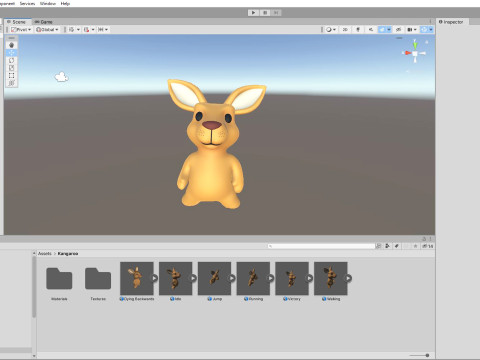This screenshot has width=480, height=360.
Task: Open the Help menu
Action: 65,3
